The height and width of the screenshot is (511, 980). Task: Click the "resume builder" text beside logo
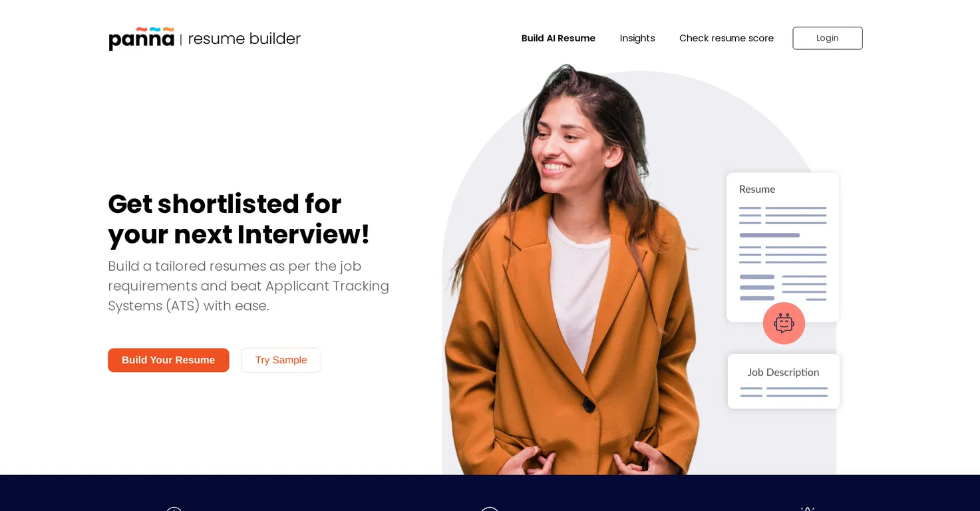244,39
